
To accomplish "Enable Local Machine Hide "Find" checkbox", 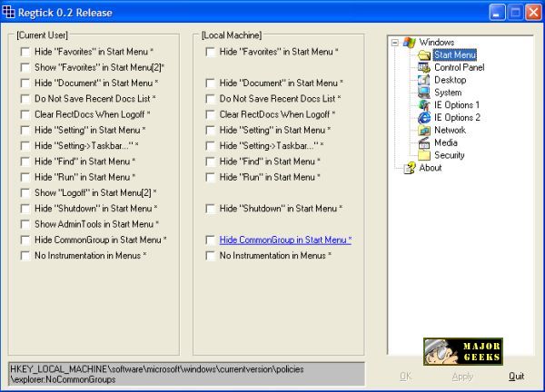I will click(x=210, y=162).
